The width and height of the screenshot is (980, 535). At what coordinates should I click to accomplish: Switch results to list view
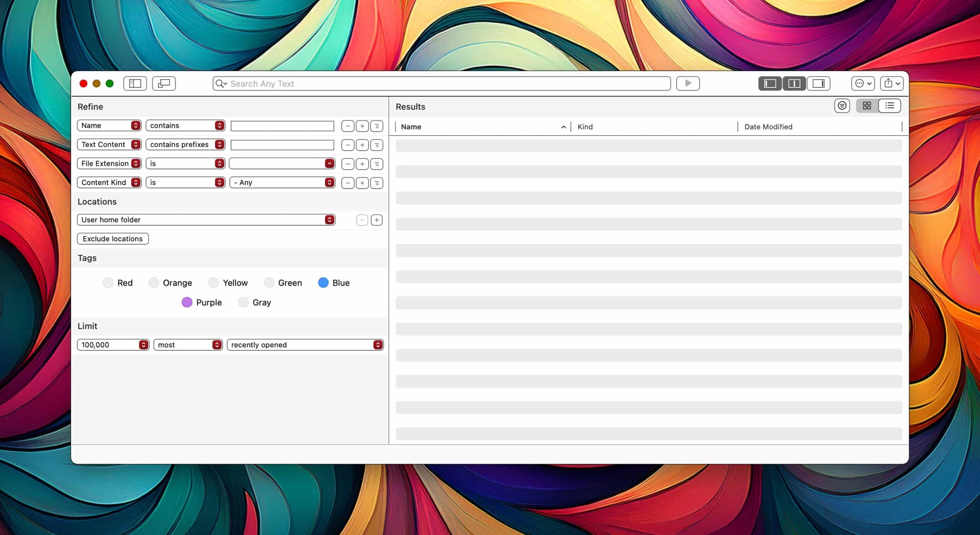[890, 106]
